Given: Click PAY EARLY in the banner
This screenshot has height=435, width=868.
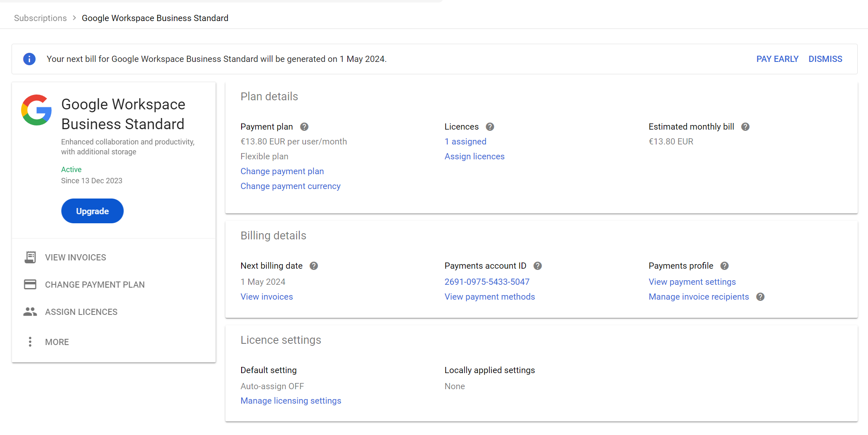Looking at the screenshot, I should pyautogui.click(x=777, y=59).
